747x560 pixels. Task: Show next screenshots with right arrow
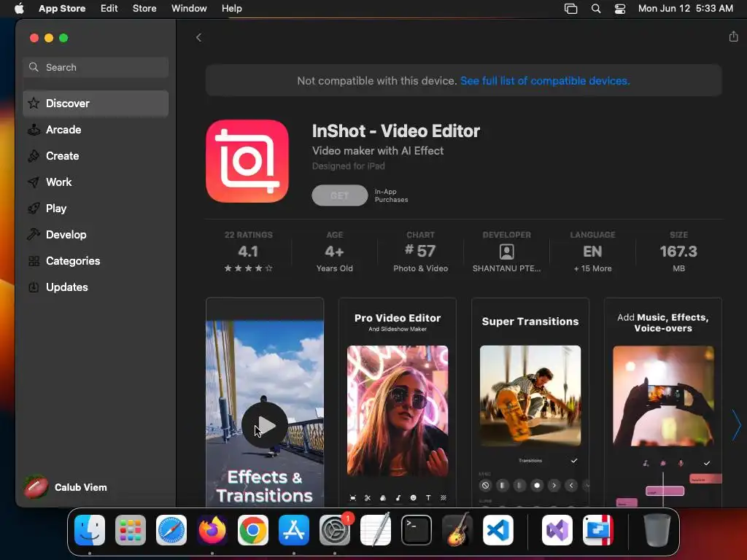coord(737,425)
